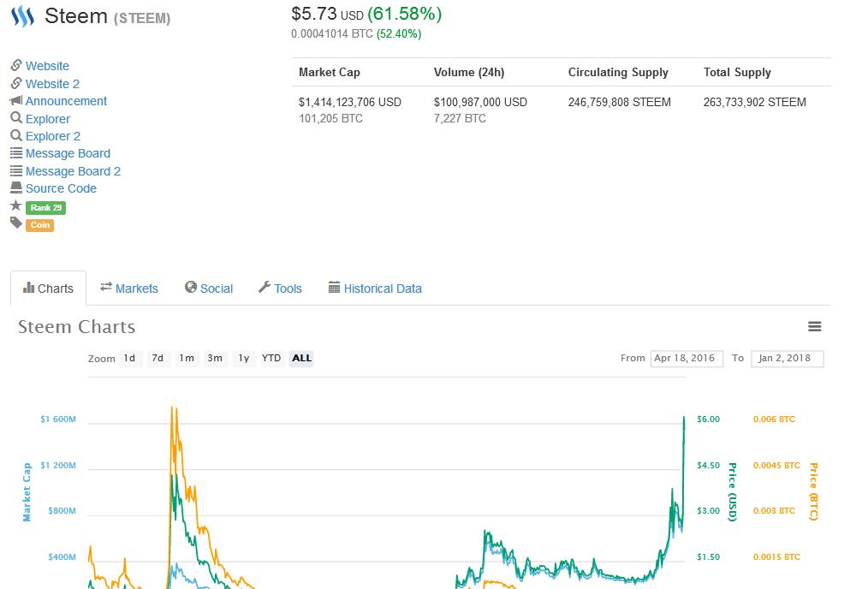Click the $100,987,000 USD volume value
This screenshot has width=868, height=589.
coord(480,103)
